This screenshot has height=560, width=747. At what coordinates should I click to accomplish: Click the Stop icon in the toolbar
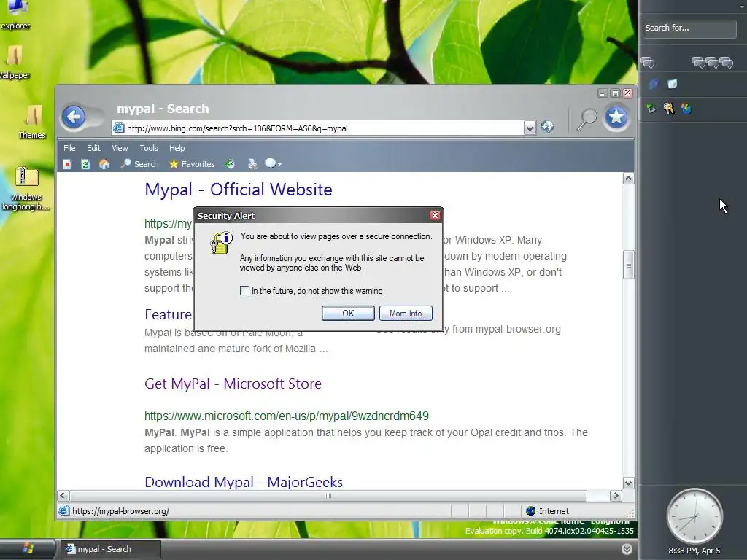tap(67, 164)
